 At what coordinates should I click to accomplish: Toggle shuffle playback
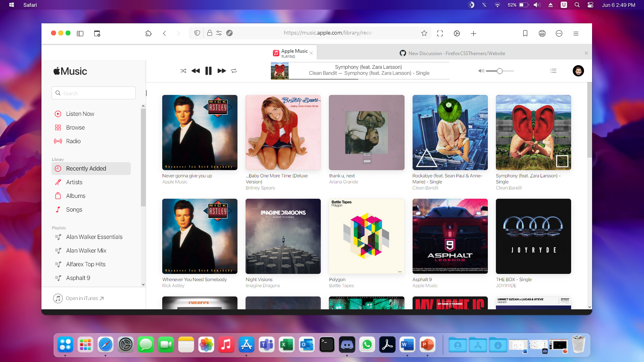(183, 71)
